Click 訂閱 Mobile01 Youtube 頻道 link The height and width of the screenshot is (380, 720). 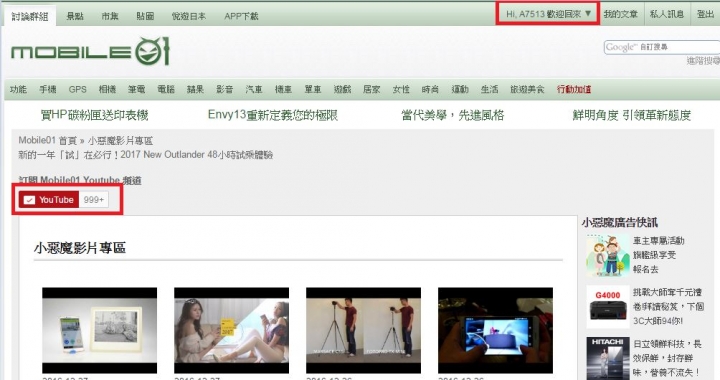(80, 180)
